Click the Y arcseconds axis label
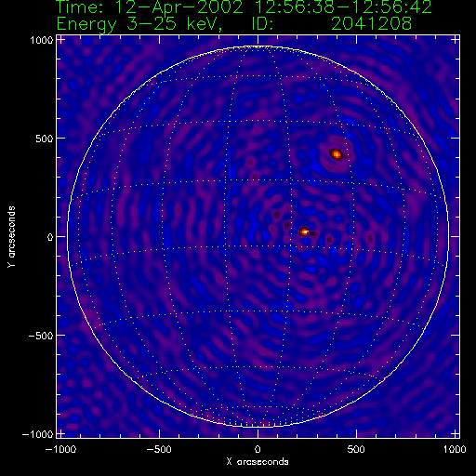The image size is (476, 476). pyautogui.click(x=11, y=237)
